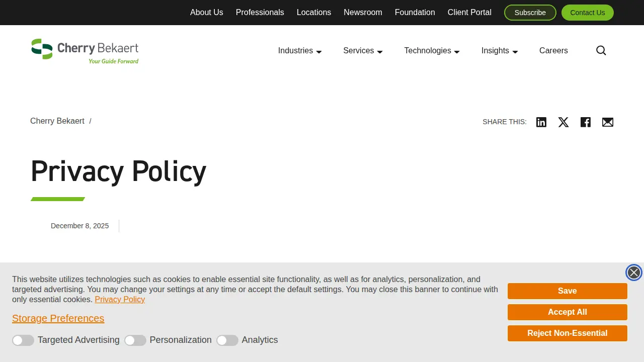
Task: Save cookie preferences
Action: coord(568,291)
